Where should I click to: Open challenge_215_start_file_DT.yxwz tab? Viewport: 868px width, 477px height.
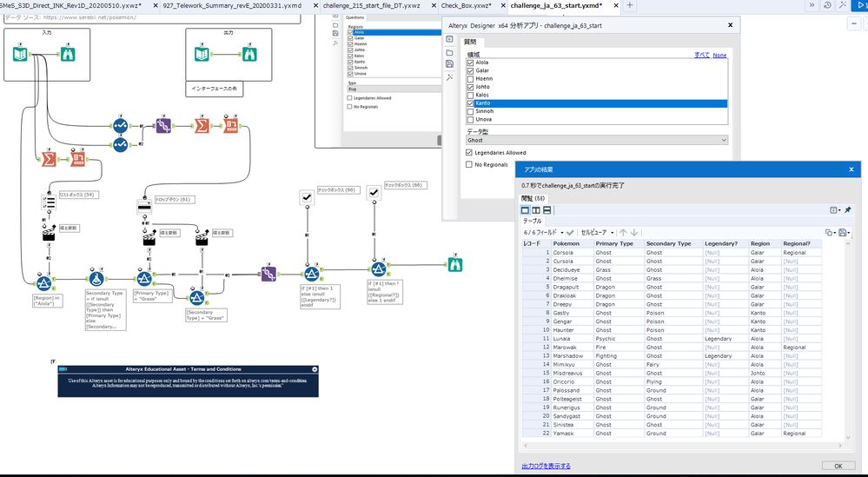(x=372, y=5)
